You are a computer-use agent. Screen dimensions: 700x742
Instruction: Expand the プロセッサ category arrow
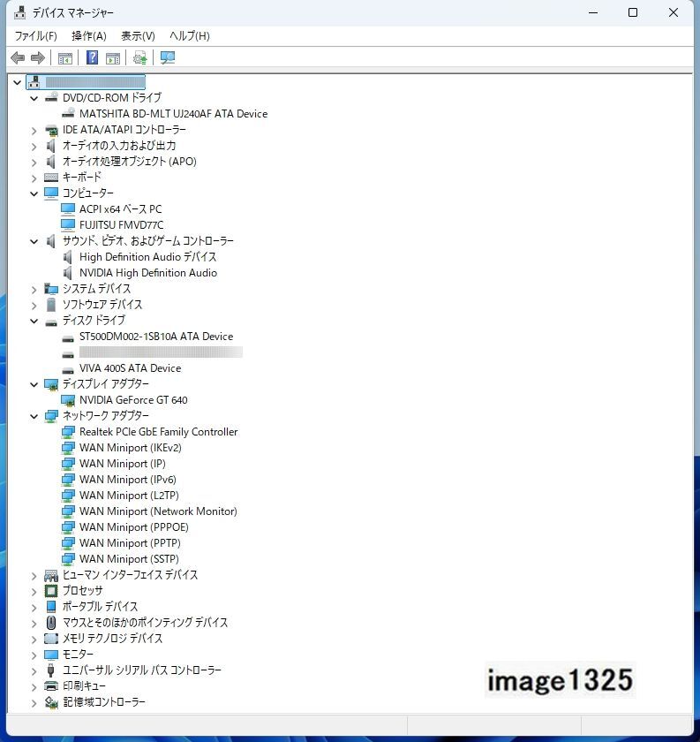click(34, 592)
